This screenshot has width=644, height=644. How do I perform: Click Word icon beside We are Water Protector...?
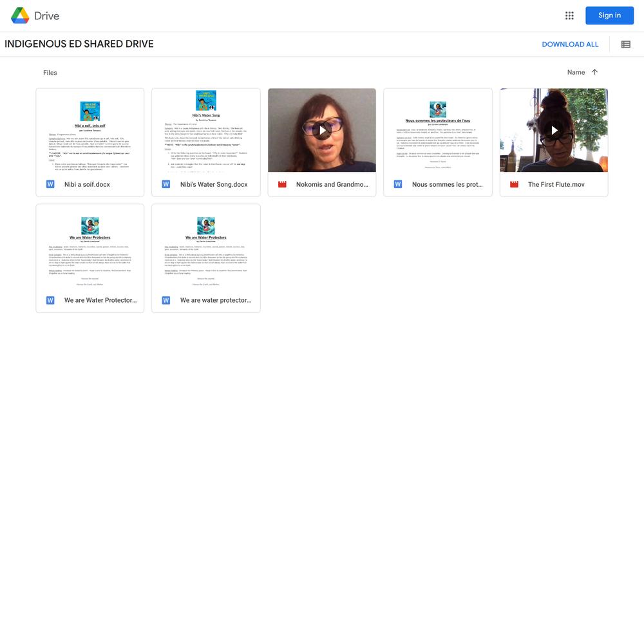click(x=50, y=300)
